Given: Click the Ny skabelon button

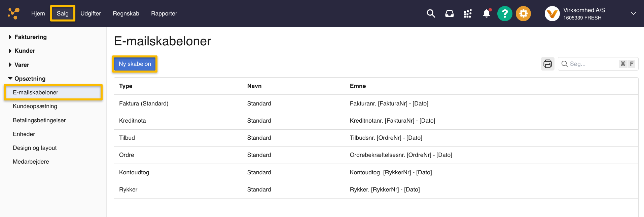Looking at the screenshot, I should pyautogui.click(x=135, y=64).
